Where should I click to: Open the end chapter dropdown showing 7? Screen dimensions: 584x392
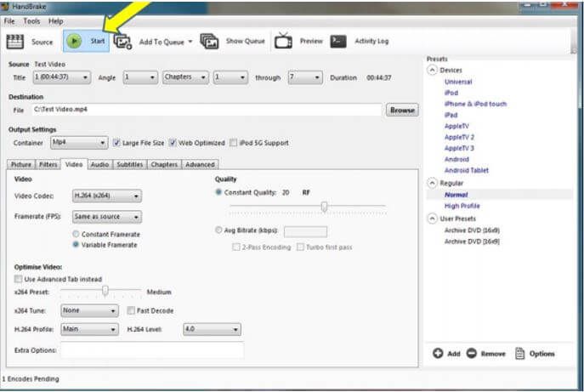305,77
